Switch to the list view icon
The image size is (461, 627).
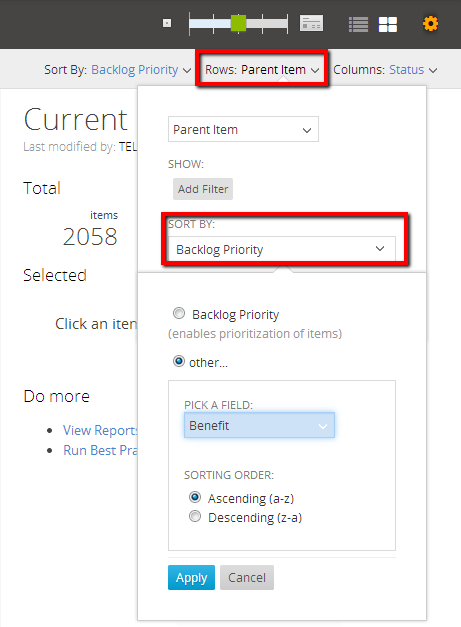pyautogui.click(x=358, y=24)
